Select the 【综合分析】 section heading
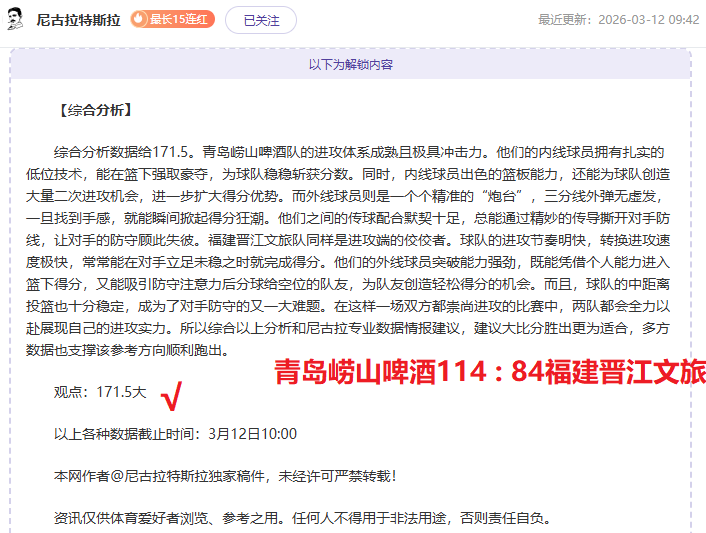Image resolution: width=706 pixels, height=533 pixels. [98, 110]
